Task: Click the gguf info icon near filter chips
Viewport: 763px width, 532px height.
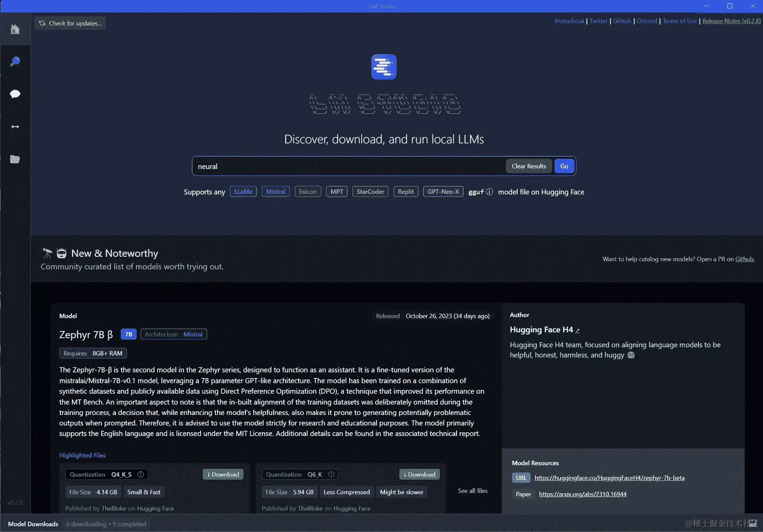Action: tap(490, 192)
